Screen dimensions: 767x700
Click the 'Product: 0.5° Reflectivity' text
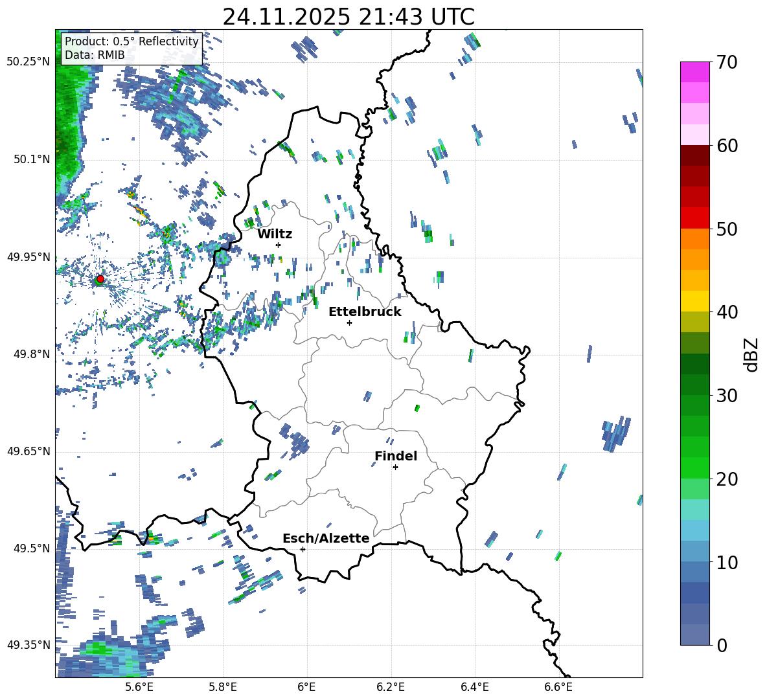point(132,41)
